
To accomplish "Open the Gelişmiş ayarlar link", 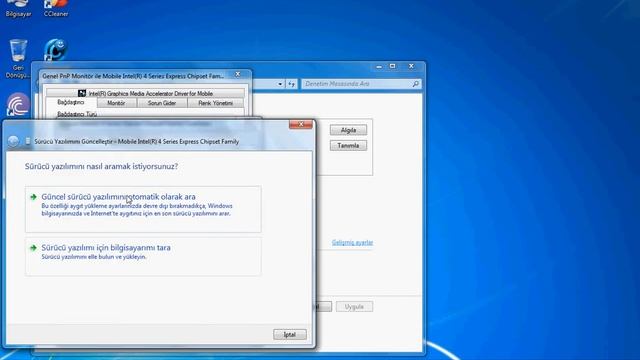I will (x=352, y=242).
